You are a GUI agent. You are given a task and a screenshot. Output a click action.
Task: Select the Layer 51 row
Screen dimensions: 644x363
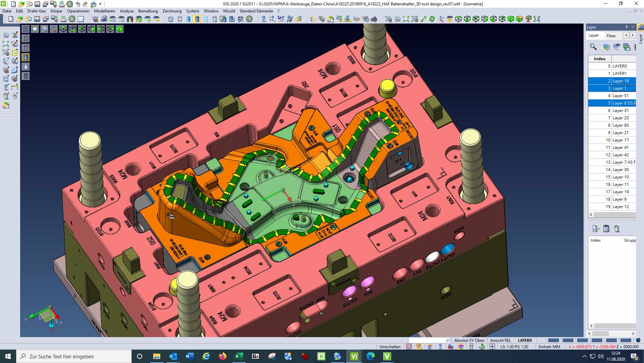[612, 96]
